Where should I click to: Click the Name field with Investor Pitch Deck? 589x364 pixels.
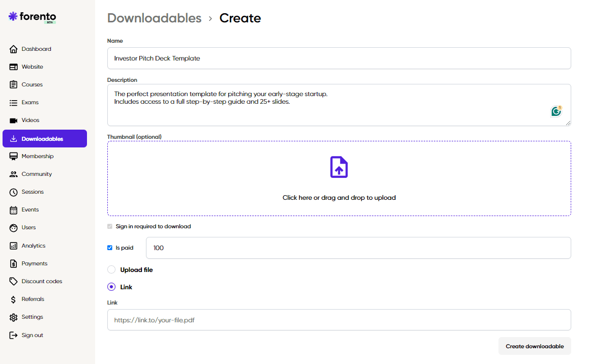point(339,58)
